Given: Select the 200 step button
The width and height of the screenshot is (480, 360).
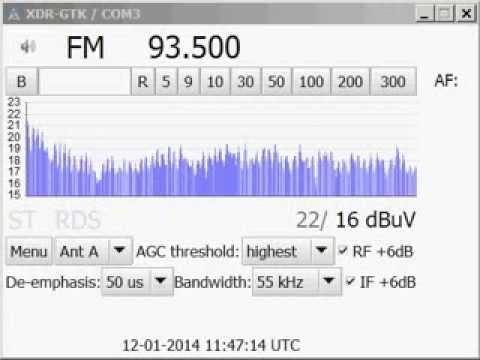Looking at the screenshot, I should pos(350,82).
